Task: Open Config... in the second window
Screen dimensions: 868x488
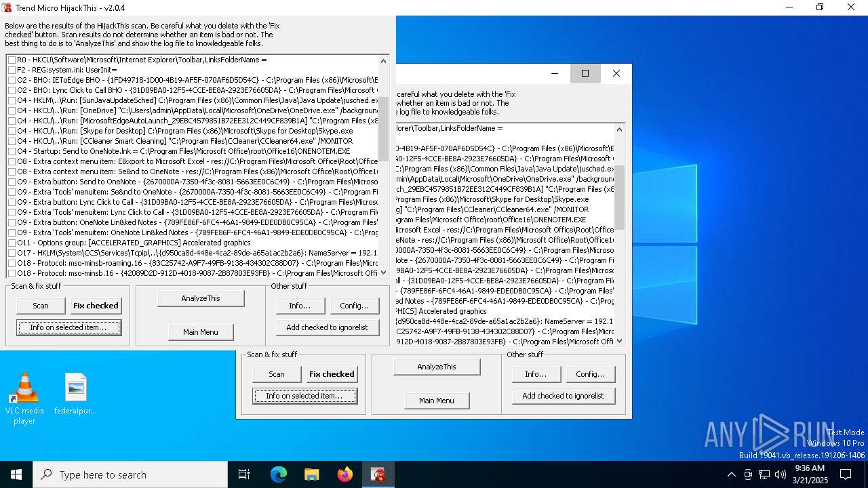Action: coord(591,374)
